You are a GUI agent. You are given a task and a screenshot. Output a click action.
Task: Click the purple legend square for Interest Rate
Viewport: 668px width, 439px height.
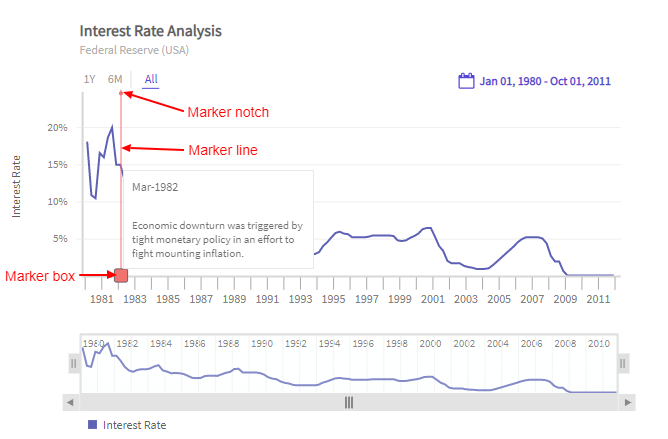(x=93, y=425)
